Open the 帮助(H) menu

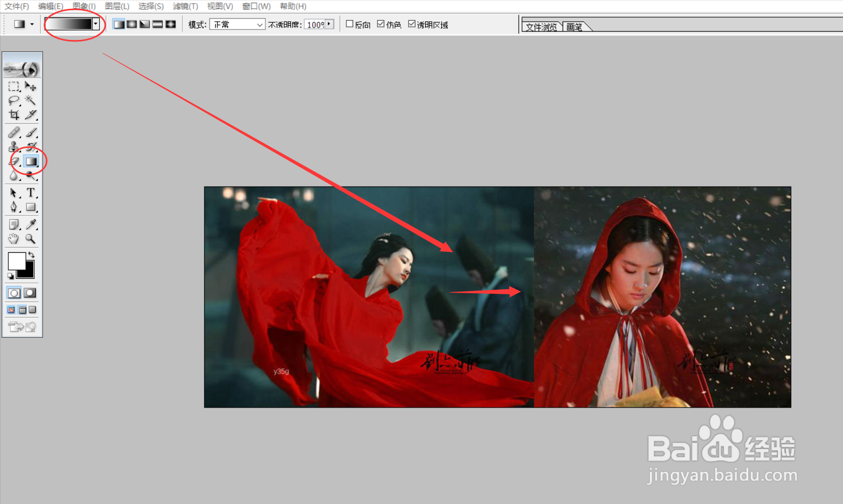point(293,6)
